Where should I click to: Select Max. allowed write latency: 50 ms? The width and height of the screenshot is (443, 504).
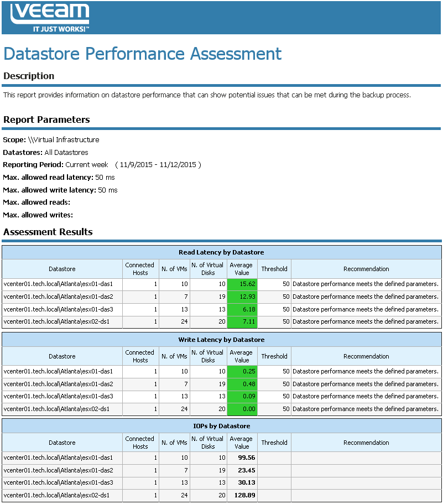(x=60, y=190)
